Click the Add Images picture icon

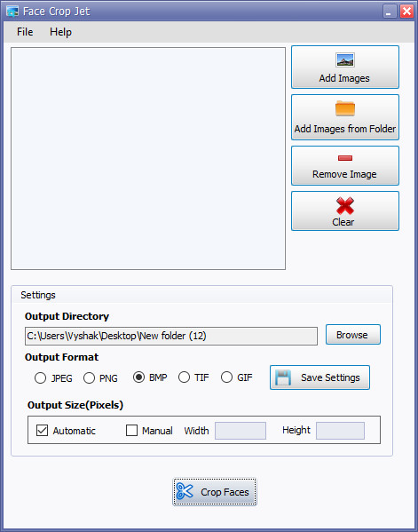[x=345, y=60]
